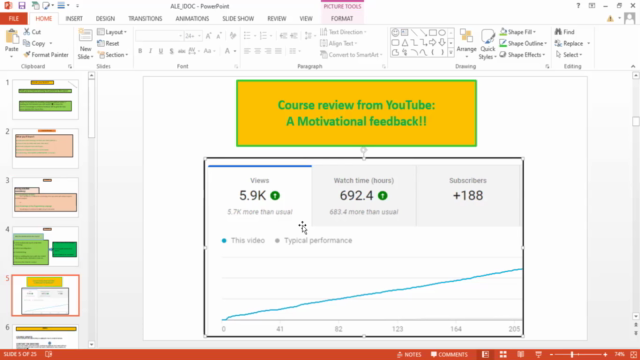
Task: Click the Find binoculars icon
Action: pyautogui.click(x=558, y=31)
